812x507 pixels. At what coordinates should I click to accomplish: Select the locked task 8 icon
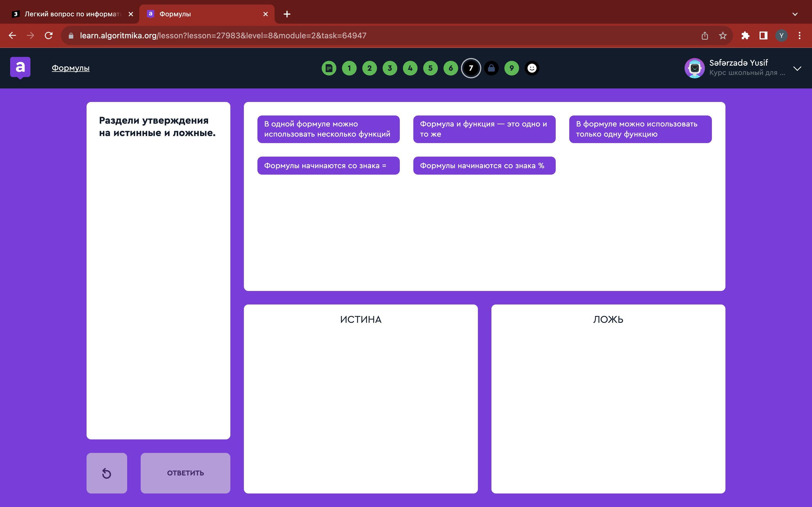click(491, 68)
